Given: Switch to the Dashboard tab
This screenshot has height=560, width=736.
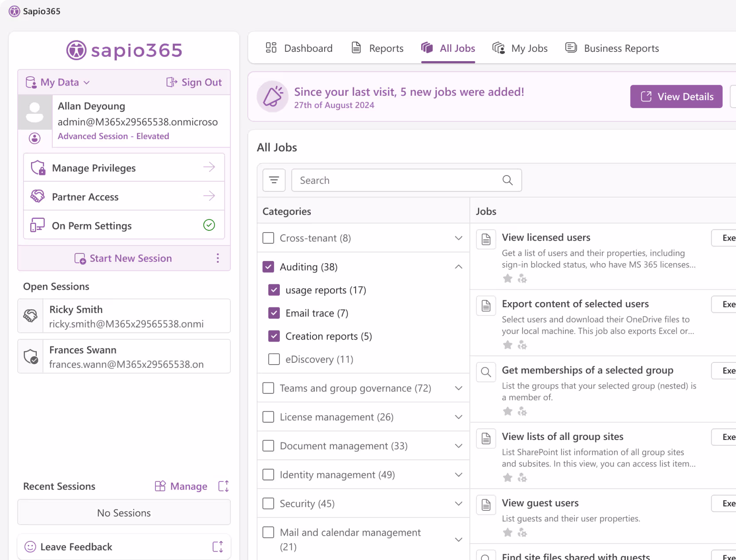Looking at the screenshot, I should tap(299, 48).
